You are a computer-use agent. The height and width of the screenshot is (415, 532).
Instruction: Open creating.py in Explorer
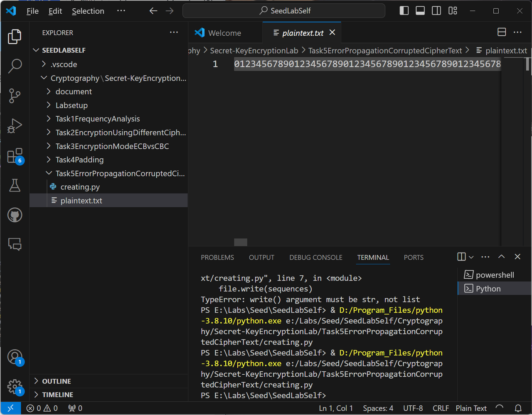click(x=80, y=187)
